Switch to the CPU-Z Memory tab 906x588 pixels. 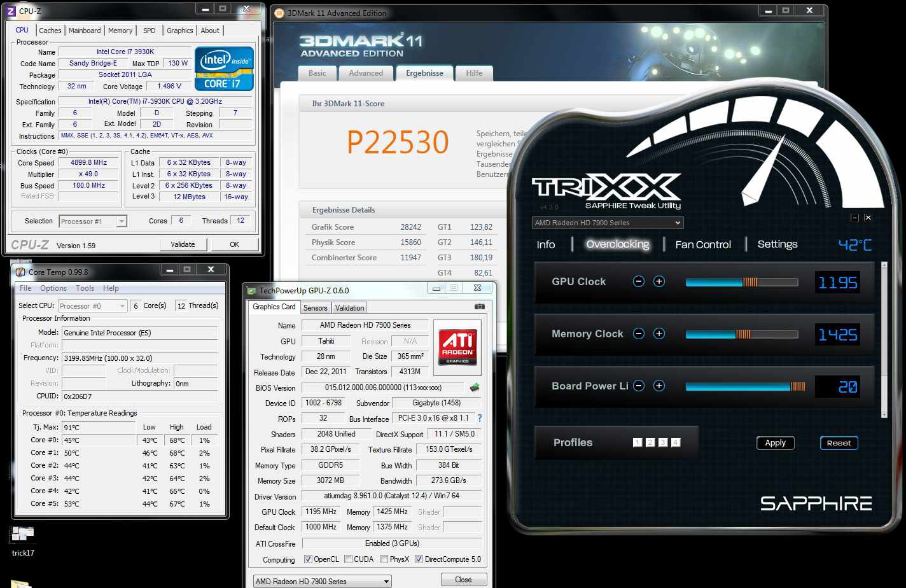[x=120, y=31]
